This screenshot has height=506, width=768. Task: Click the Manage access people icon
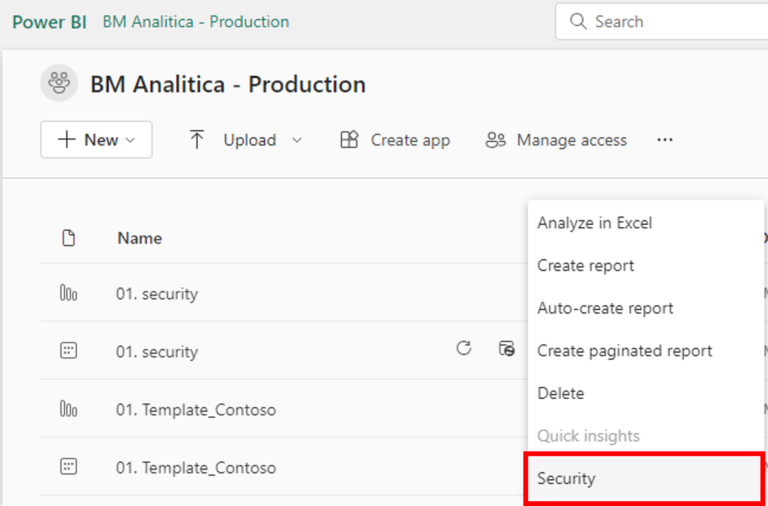tap(495, 140)
